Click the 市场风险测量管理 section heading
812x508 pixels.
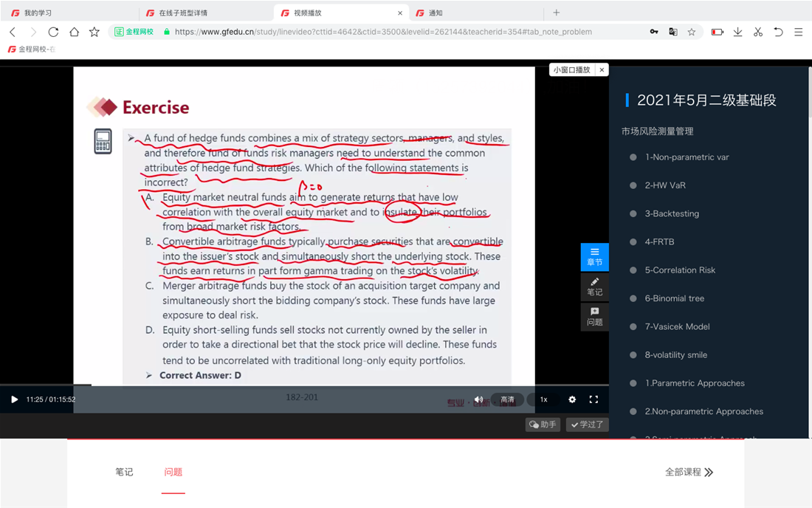click(657, 131)
